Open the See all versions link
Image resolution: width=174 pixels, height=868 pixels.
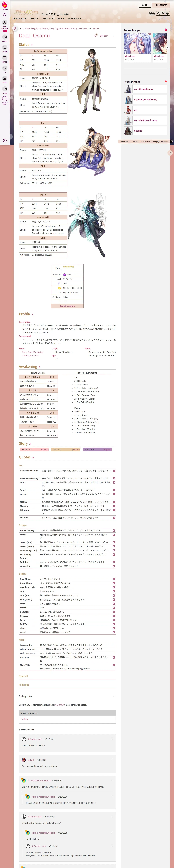coord(67,306)
